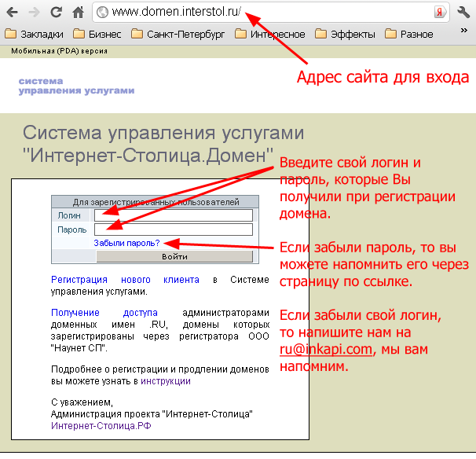Click the Система управления услугами page heading
Viewport: 476px width, 459px height.
(163, 144)
